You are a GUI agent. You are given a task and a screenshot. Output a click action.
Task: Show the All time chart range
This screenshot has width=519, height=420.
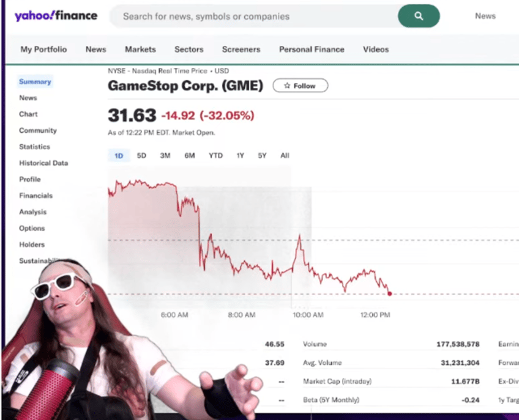(285, 155)
